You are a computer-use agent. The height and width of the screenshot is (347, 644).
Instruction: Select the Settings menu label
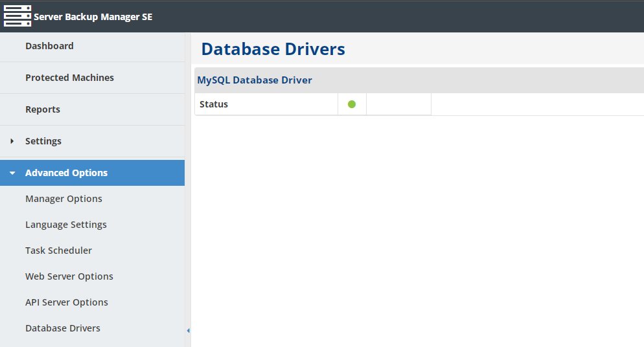coord(43,141)
